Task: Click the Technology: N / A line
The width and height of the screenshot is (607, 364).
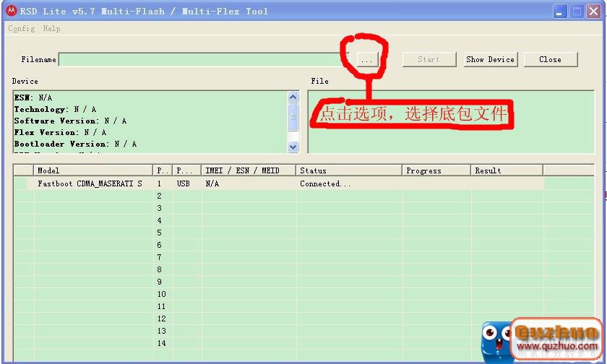Action: tap(56, 109)
